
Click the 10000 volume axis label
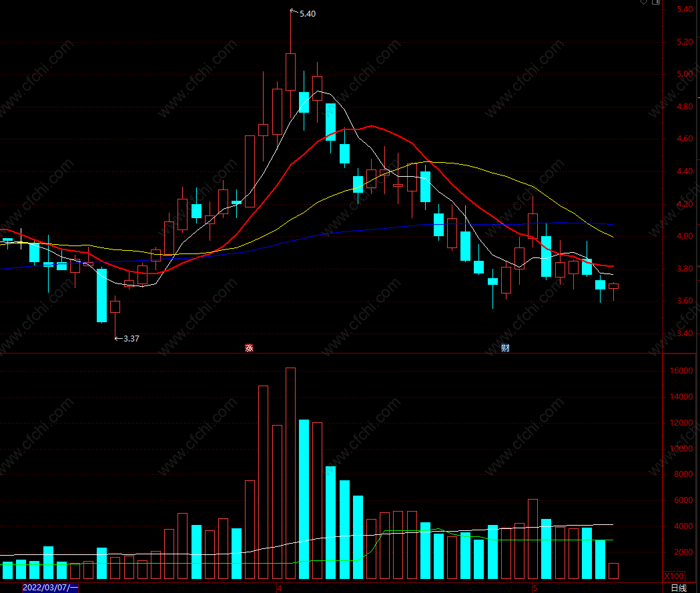[681, 449]
